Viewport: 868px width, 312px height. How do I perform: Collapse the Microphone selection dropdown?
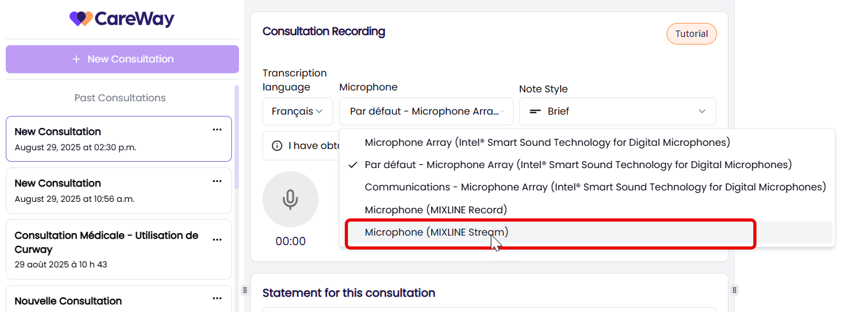[426, 111]
